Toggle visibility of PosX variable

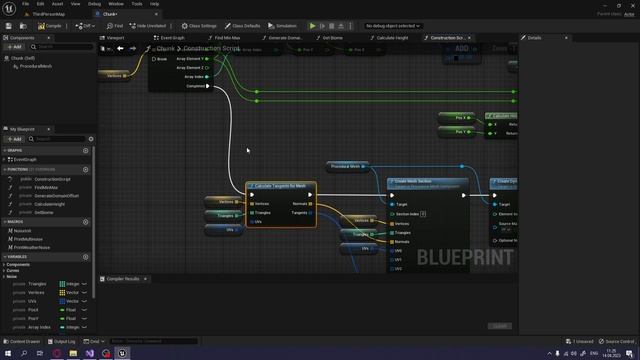(84, 310)
